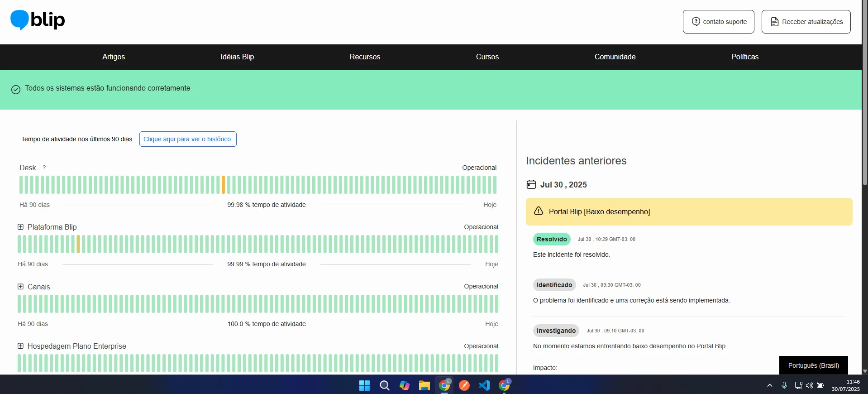Click the yellow incident bar in Plataforma Blip uptime
Screen dimensions: 868x394
click(x=78, y=244)
